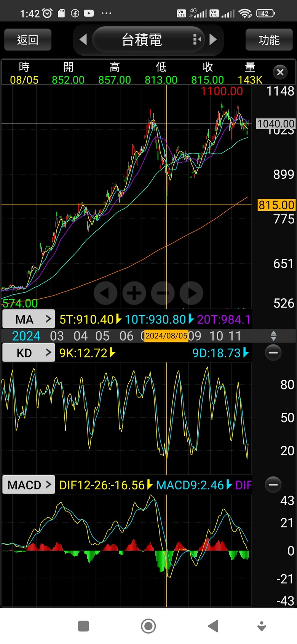Tap the 20T moving average value

pos(224,319)
